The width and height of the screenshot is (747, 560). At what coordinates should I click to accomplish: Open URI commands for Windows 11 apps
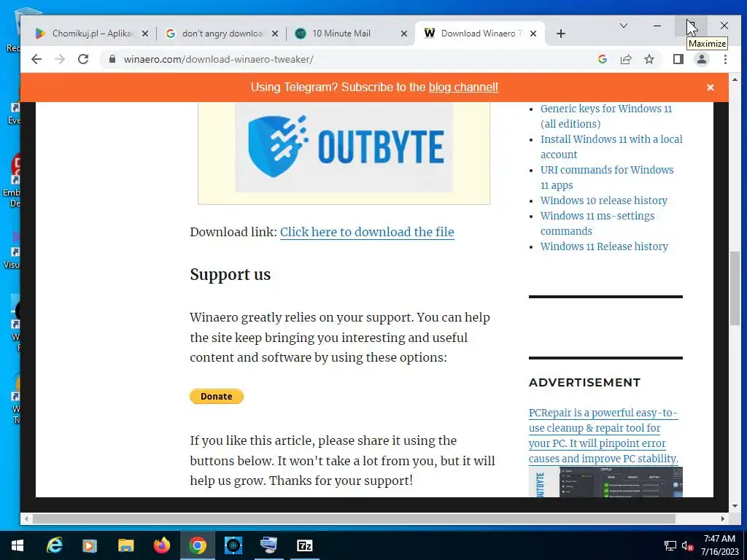coord(606,178)
